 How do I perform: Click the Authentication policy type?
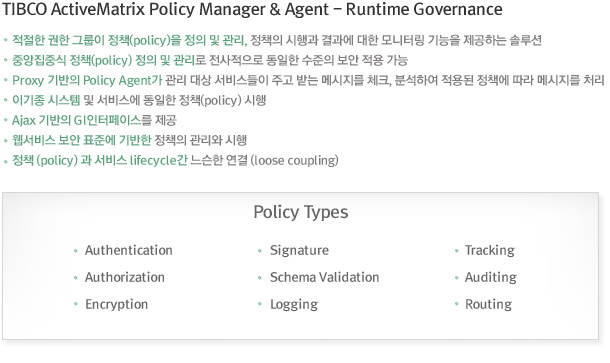pos(129,250)
